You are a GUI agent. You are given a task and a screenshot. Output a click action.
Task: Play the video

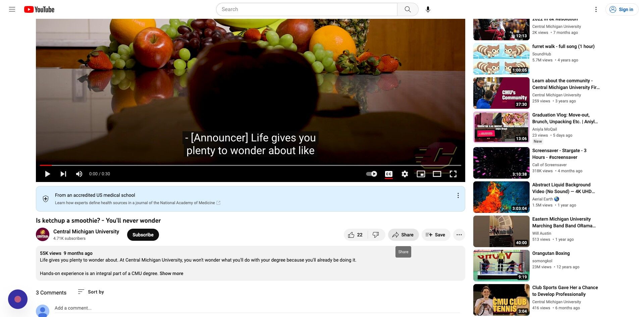(x=48, y=174)
